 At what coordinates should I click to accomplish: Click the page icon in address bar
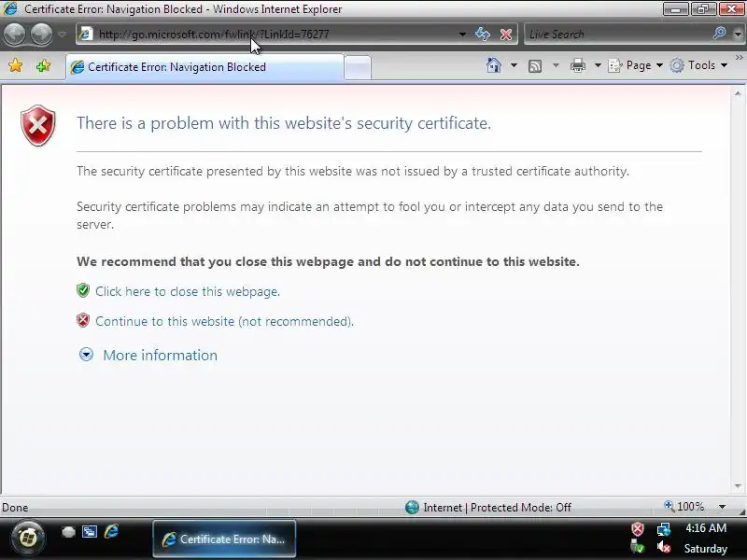(86, 35)
